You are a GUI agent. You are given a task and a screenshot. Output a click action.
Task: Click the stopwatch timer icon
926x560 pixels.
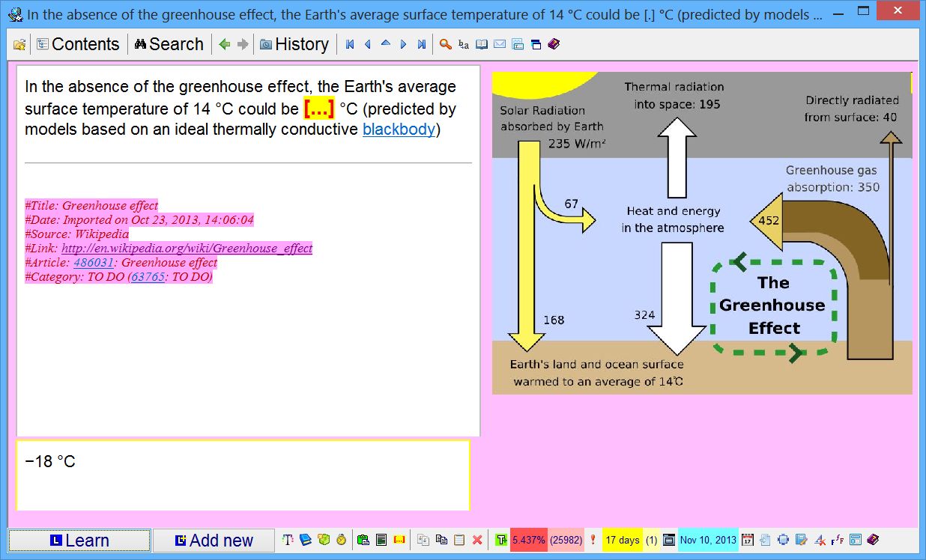click(x=342, y=540)
